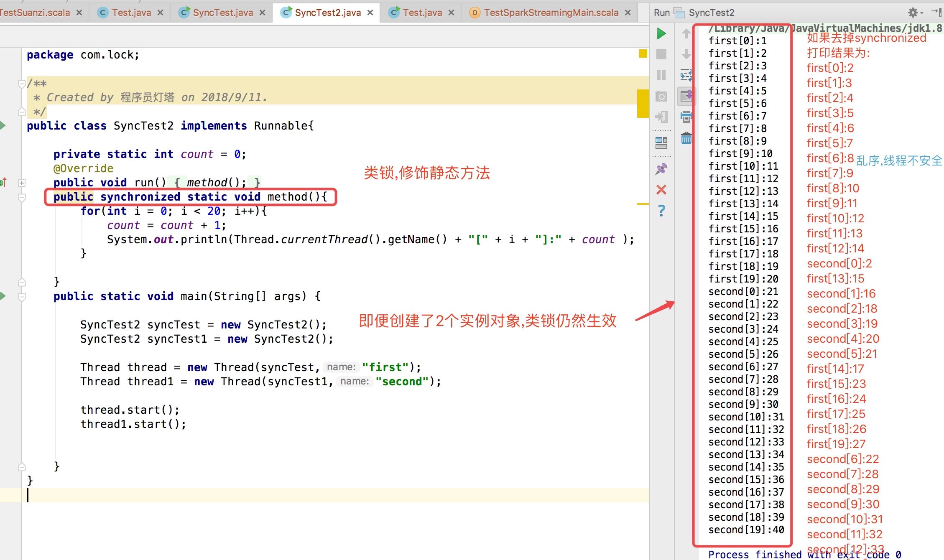Screen dimensions: 944x560
Task: Close the SyncTest2.java editor tab
Action: pos(370,13)
